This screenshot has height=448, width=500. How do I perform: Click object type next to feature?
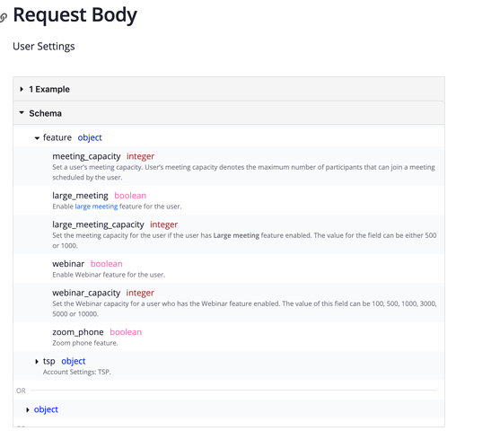coord(90,137)
